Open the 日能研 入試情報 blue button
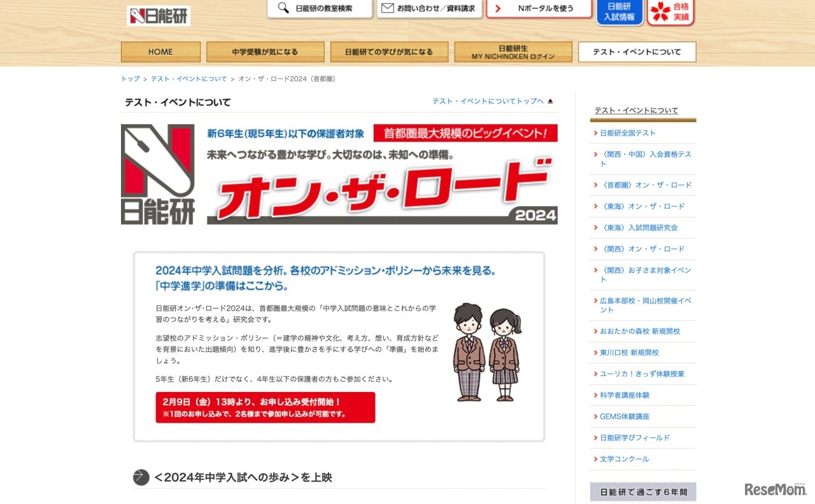 620,12
